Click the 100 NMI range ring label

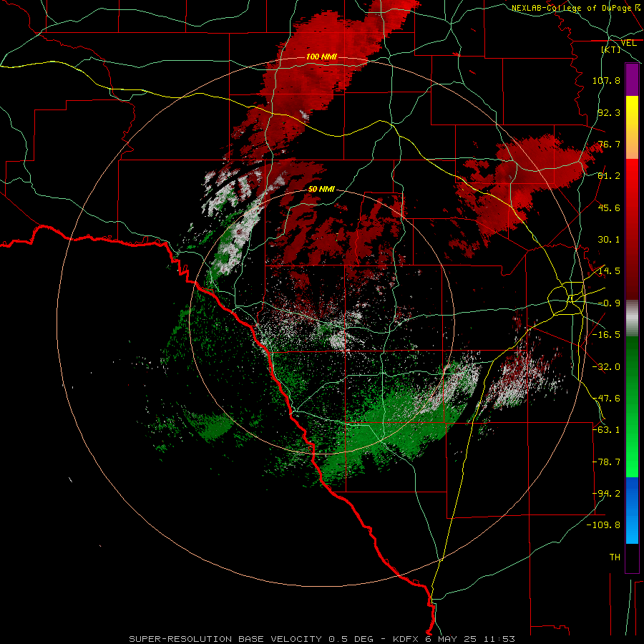tap(321, 57)
